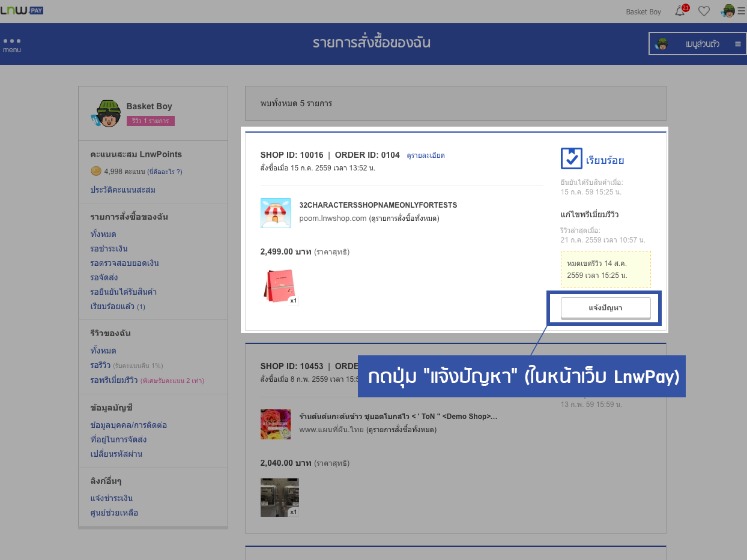Select รอชำระเงิน in the orders menu

point(109,248)
